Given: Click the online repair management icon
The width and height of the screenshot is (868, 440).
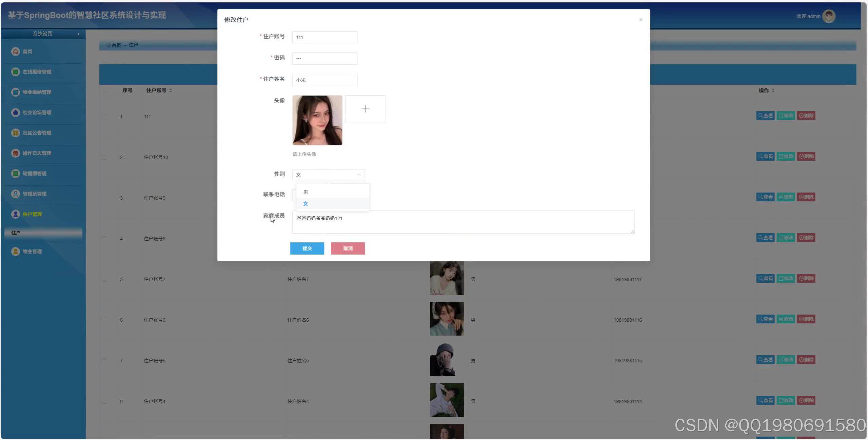Looking at the screenshot, I should [x=15, y=72].
